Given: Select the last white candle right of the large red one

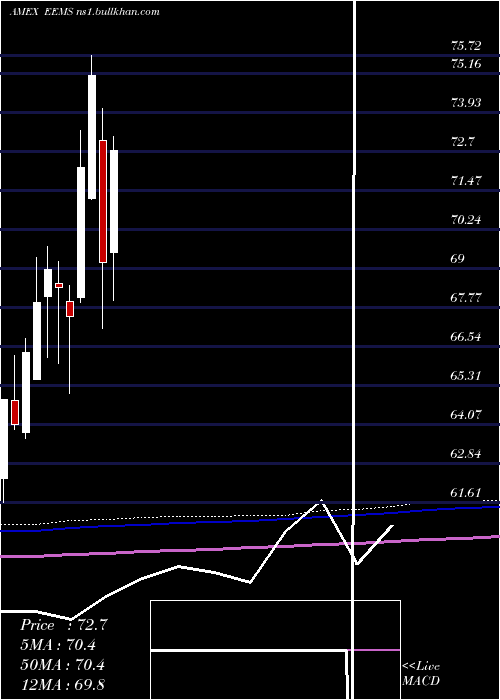Looking at the screenshot, I should [x=114, y=201].
